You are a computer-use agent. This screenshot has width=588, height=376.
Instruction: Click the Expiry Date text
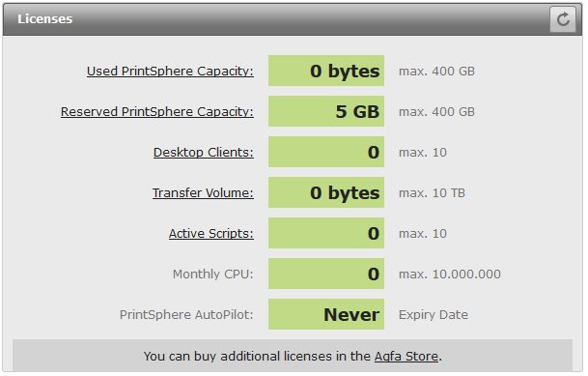coord(434,314)
